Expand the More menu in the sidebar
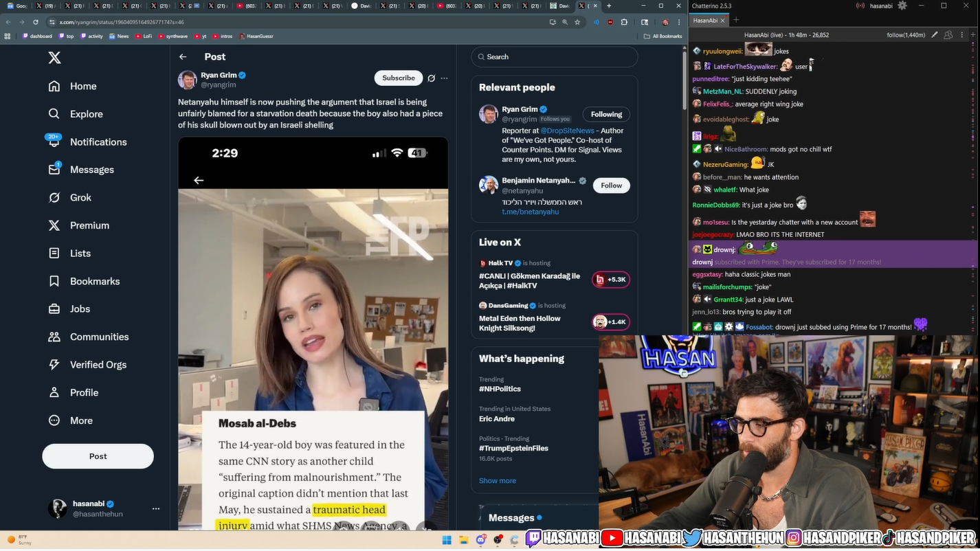The width and height of the screenshot is (980, 551). tap(70, 420)
